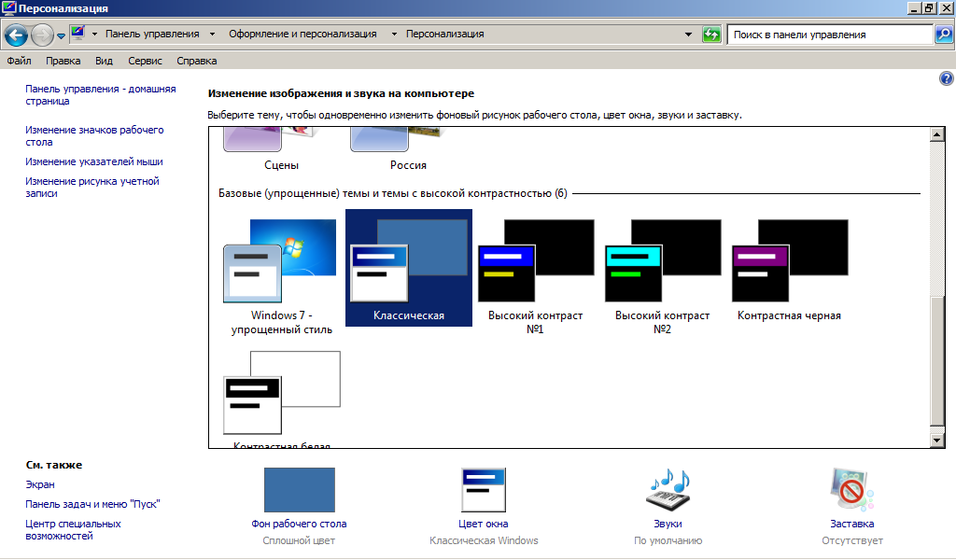Click the По умолчанию caption

668,540
